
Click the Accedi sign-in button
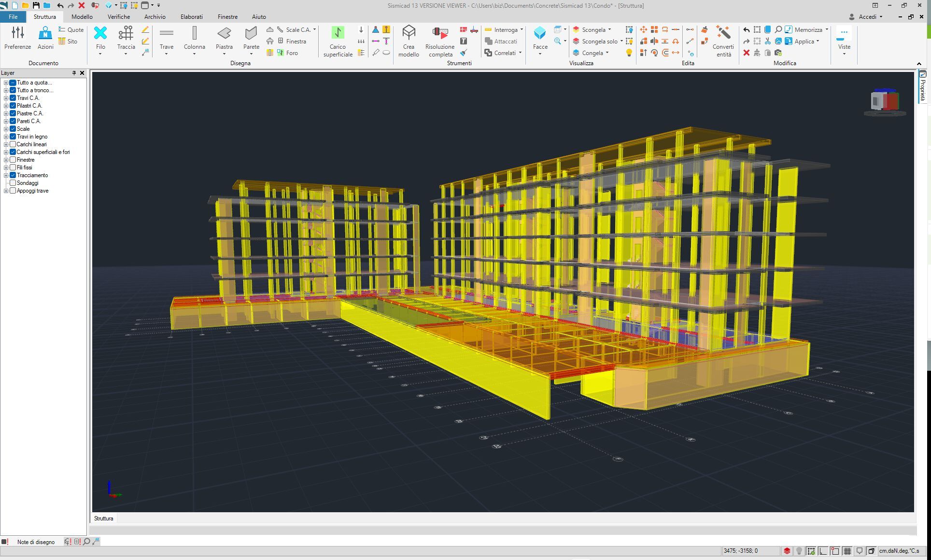click(x=867, y=16)
